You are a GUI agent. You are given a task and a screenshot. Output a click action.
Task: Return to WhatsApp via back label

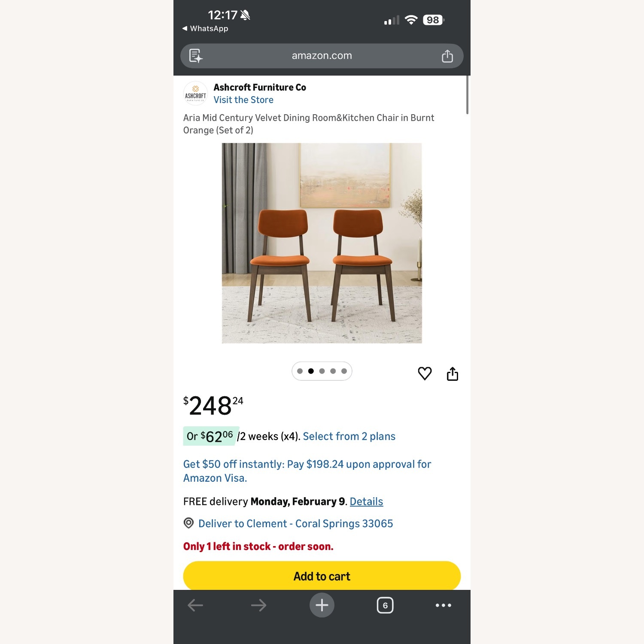[x=205, y=28]
